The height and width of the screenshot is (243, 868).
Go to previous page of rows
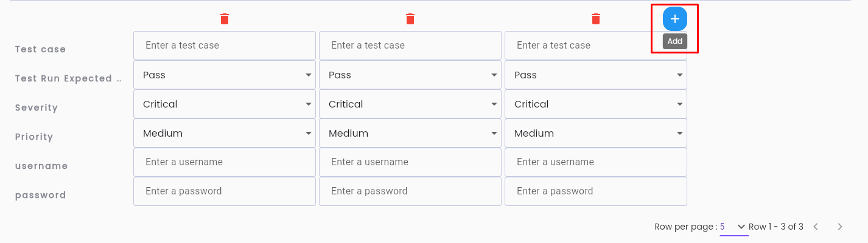(x=816, y=227)
